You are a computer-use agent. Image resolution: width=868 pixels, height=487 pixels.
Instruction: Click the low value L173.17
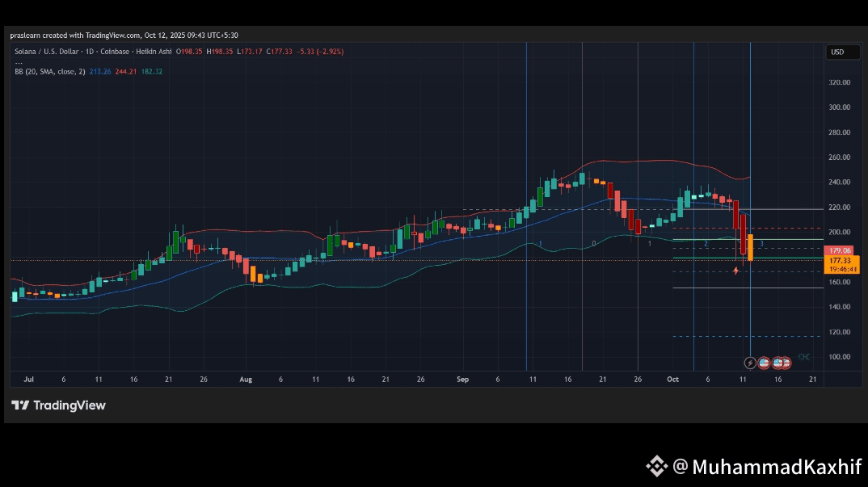tap(249, 52)
